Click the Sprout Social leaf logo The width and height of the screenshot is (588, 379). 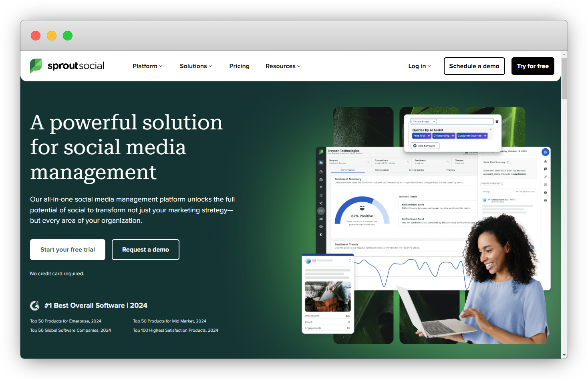tap(36, 66)
